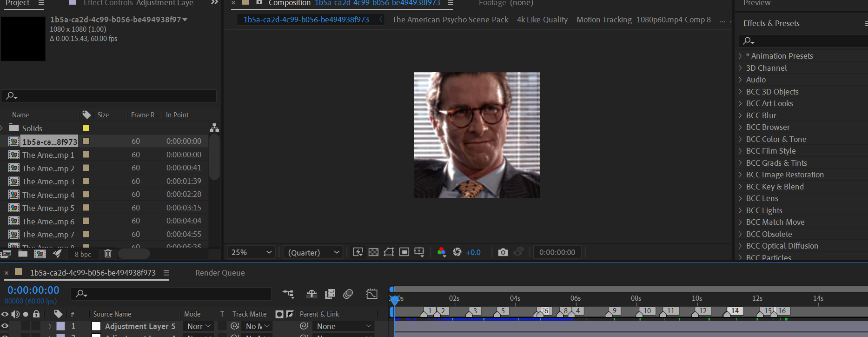
Task: Expand the BCC Lens effects category
Action: tap(740, 198)
